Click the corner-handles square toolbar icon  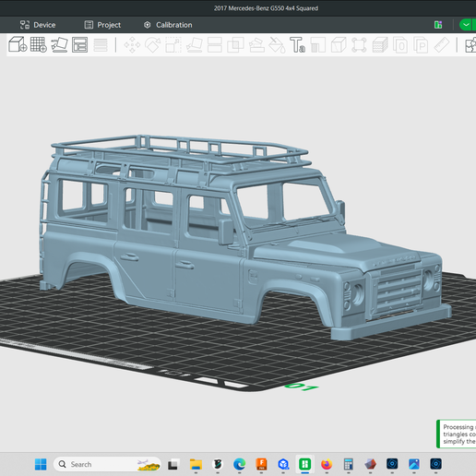(x=359, y=45)
